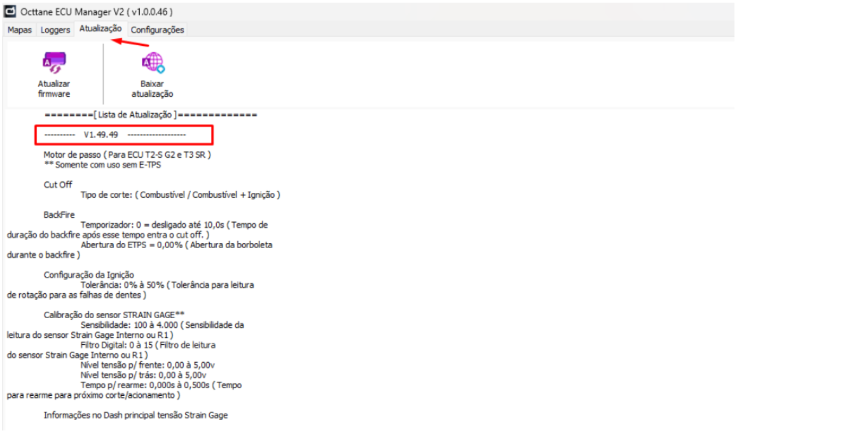
Task: Switch to the Loggers tab
Action: [x=55, y=30]
